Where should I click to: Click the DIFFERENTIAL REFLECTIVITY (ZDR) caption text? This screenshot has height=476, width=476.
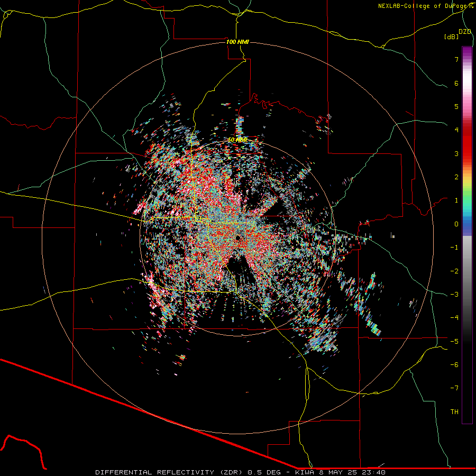pyautogui.click(x=170, y=472)
